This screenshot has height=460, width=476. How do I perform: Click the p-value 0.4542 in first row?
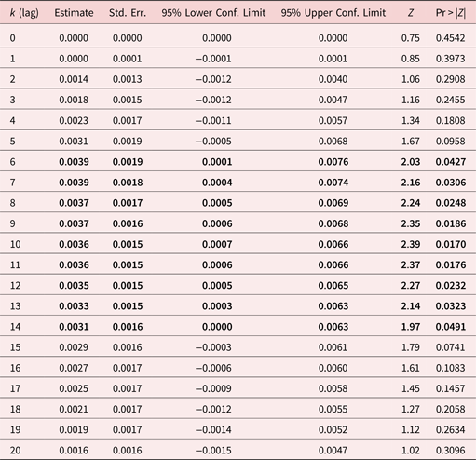(x=451, y=38)
